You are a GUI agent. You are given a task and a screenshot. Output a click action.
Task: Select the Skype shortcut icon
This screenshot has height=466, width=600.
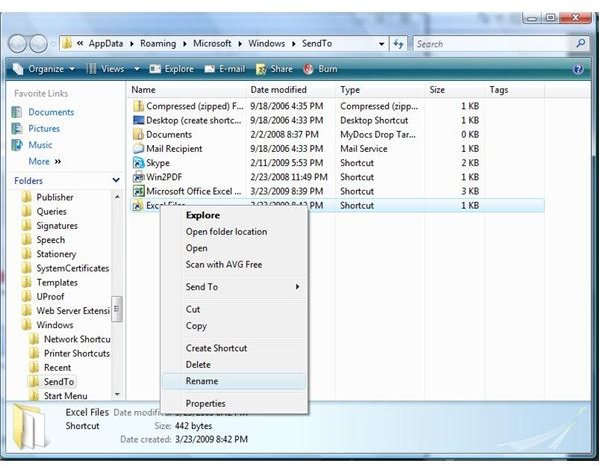(x=138, y=163)
